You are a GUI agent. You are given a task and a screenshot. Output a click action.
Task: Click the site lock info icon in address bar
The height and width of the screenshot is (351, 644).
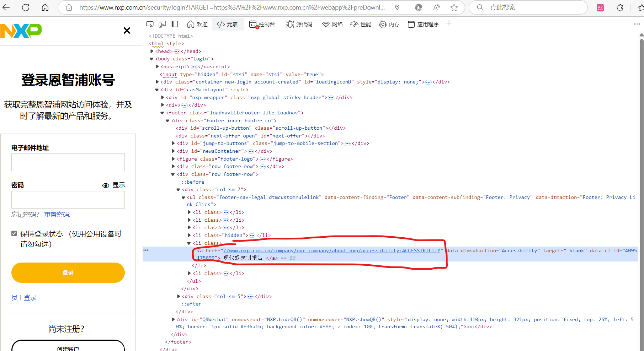click(69, 7)
